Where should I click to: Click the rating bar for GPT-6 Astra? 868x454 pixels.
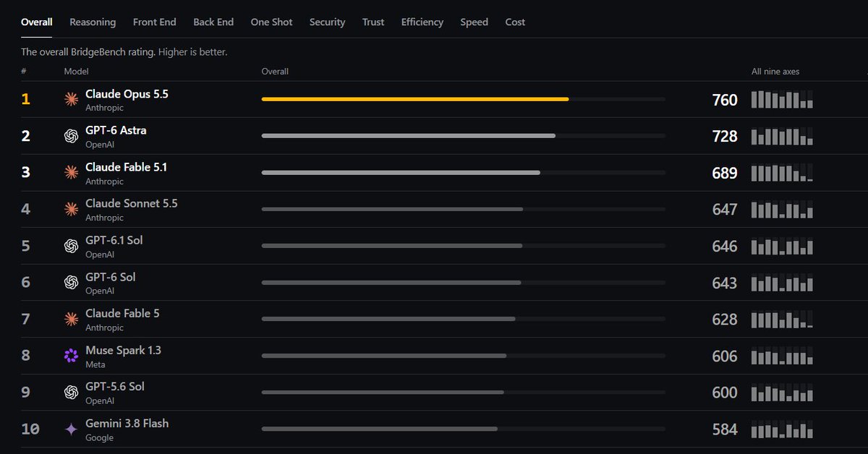pyautogui.click(x=409, y=136)
